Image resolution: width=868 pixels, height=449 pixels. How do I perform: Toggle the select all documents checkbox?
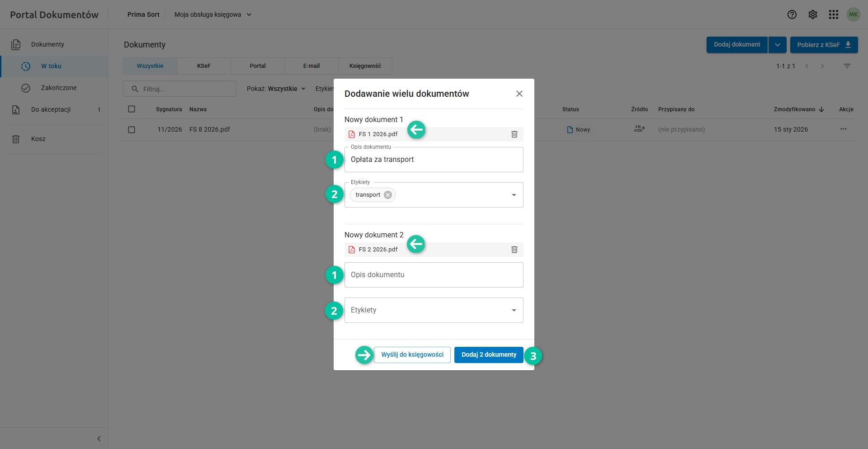pos(132,109)
